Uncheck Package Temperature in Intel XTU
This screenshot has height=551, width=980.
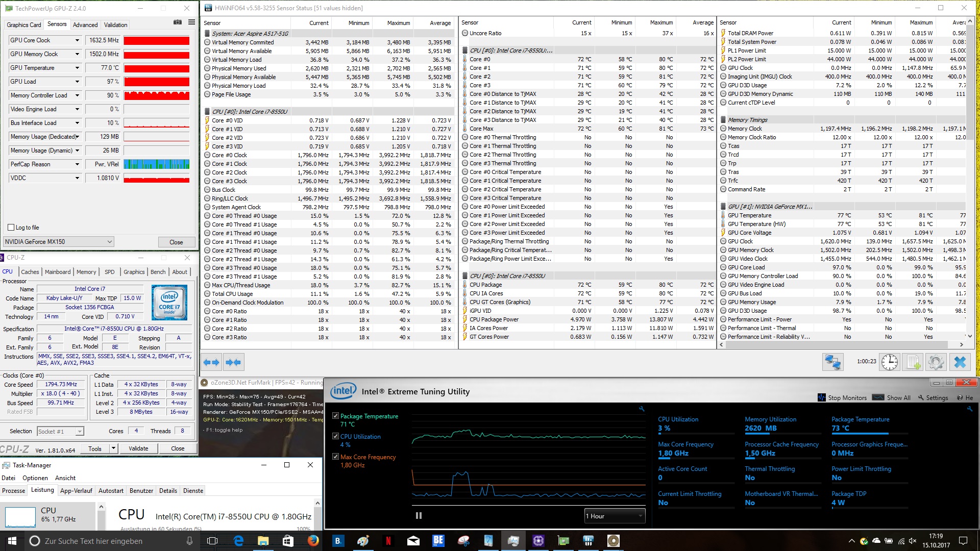(x=335, y=416)
